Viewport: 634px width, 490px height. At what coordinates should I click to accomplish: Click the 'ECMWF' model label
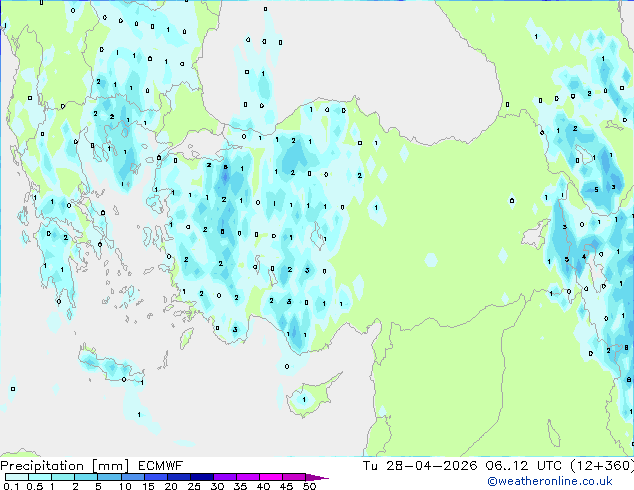161,466
